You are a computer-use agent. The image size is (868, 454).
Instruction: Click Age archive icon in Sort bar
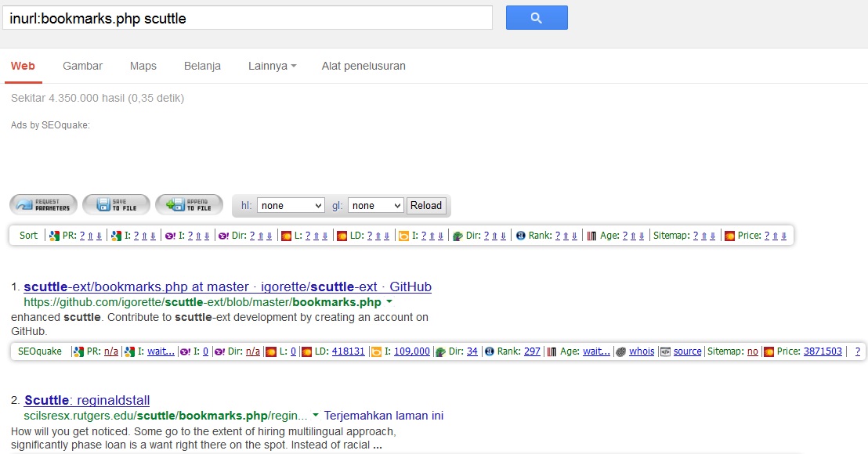591,236
